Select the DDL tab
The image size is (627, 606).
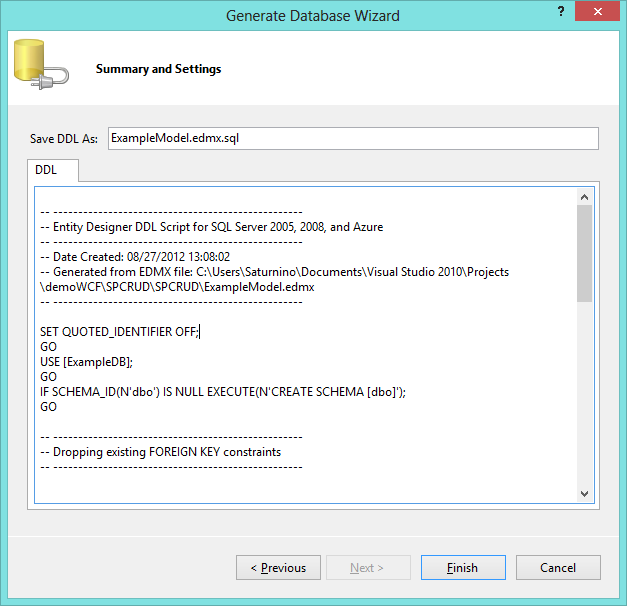click(47, 170)
